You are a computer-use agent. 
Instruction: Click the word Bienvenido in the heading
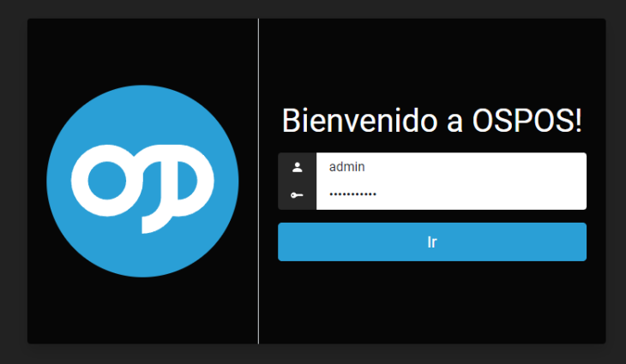coord(359,121)
